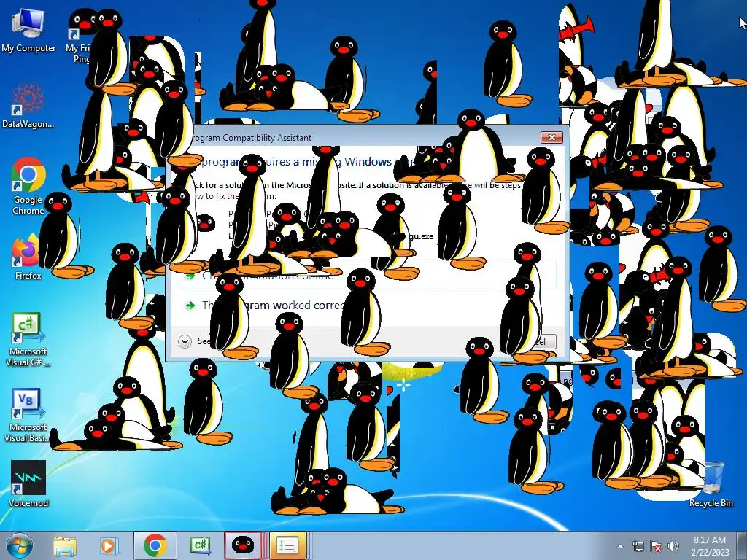
Task: Open the Windows Start menu
Action: click(x=20, y=545)
